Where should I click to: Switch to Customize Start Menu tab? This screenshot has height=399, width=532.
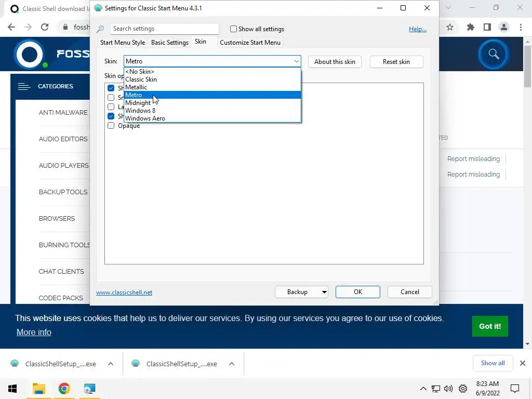tap(250, 43)
